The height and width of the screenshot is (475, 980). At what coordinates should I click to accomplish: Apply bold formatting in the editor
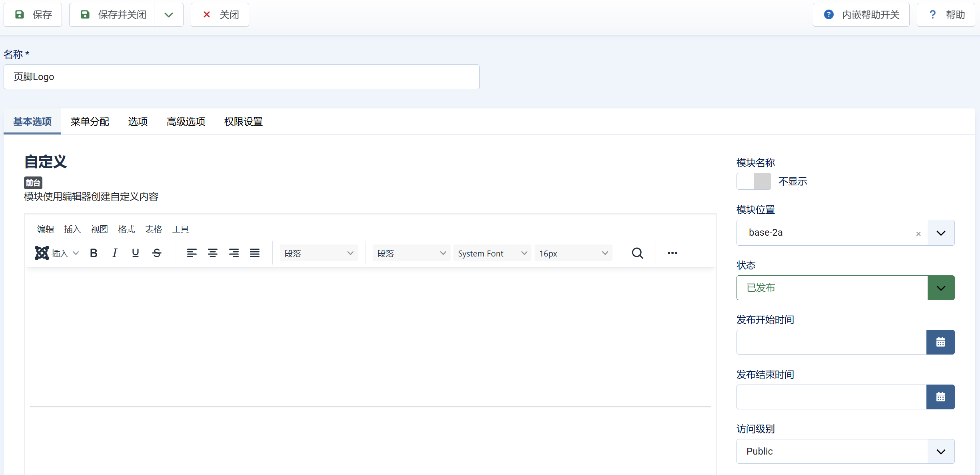click(x=94, y=253)
